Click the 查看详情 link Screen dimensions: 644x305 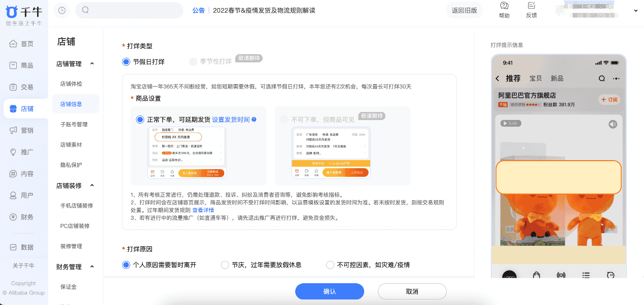[x=203, y=210]
